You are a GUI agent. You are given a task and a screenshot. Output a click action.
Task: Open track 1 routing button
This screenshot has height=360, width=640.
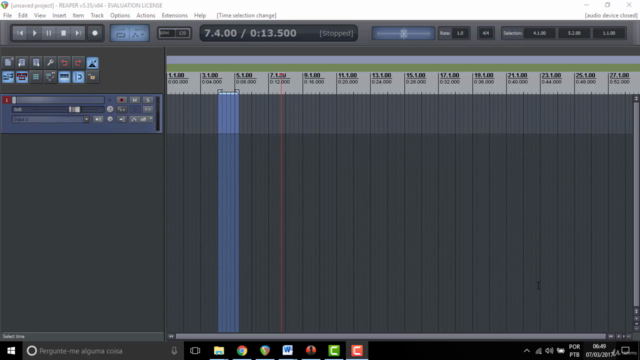[x=122, y=109]
